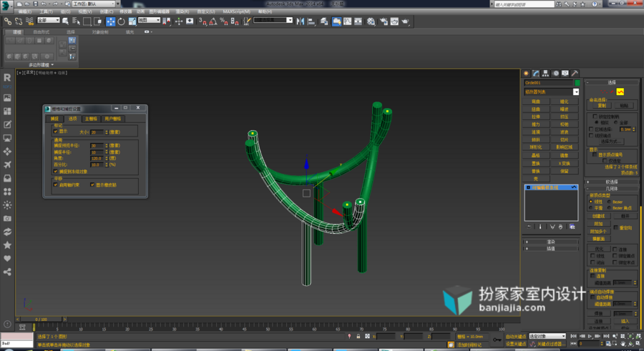The image size is (644, 351).
Task: Click the Align tool icon
Action: [x=311, y=21]
